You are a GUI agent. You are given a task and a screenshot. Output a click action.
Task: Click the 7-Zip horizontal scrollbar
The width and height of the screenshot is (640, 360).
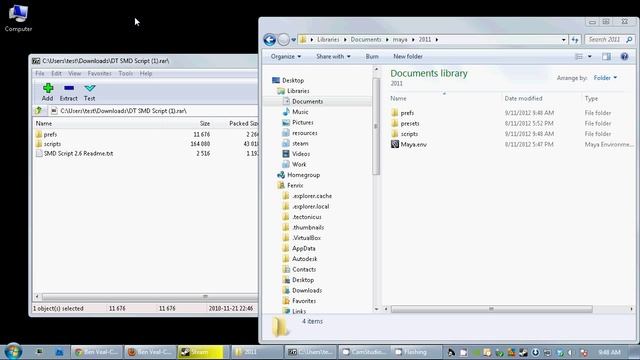coord(150,297)
